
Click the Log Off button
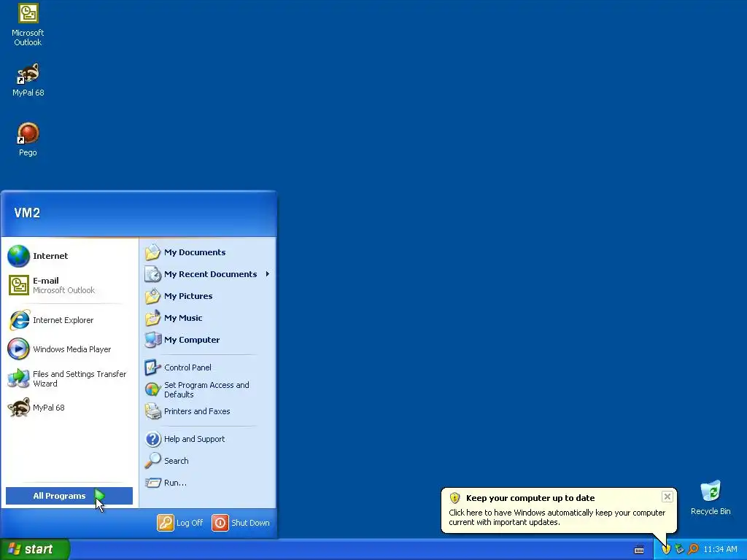[180, 523]
